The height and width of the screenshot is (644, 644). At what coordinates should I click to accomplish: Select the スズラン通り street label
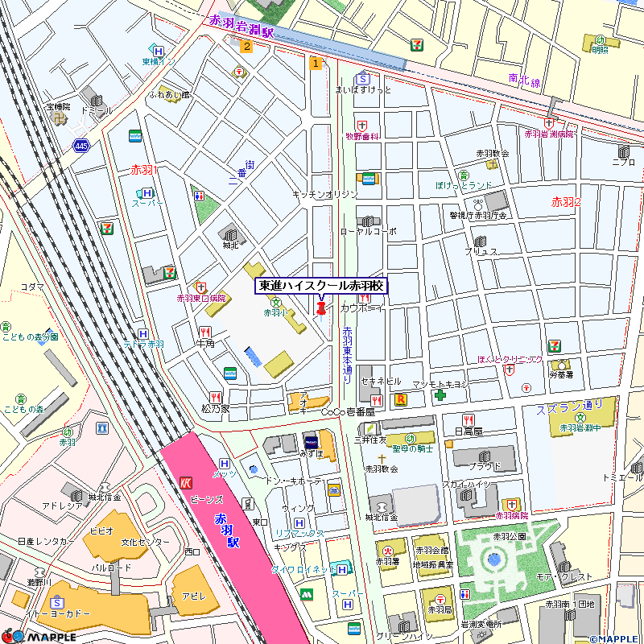(570, 407)
